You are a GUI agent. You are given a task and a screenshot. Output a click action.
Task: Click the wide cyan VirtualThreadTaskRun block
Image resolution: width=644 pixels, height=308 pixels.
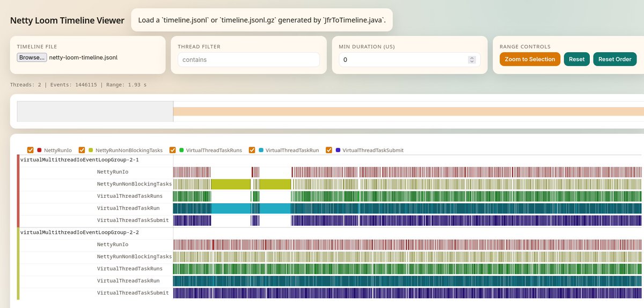(231, 208)
